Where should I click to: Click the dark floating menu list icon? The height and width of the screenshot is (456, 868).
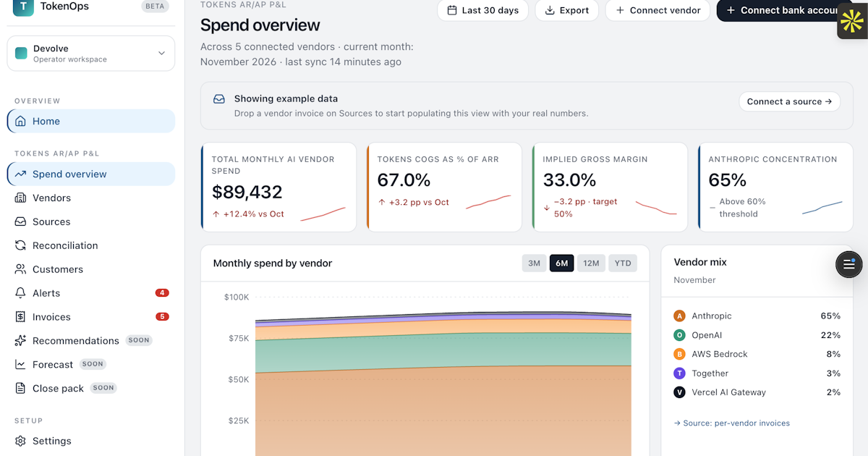pyautogui.click(x=849, y=264)
